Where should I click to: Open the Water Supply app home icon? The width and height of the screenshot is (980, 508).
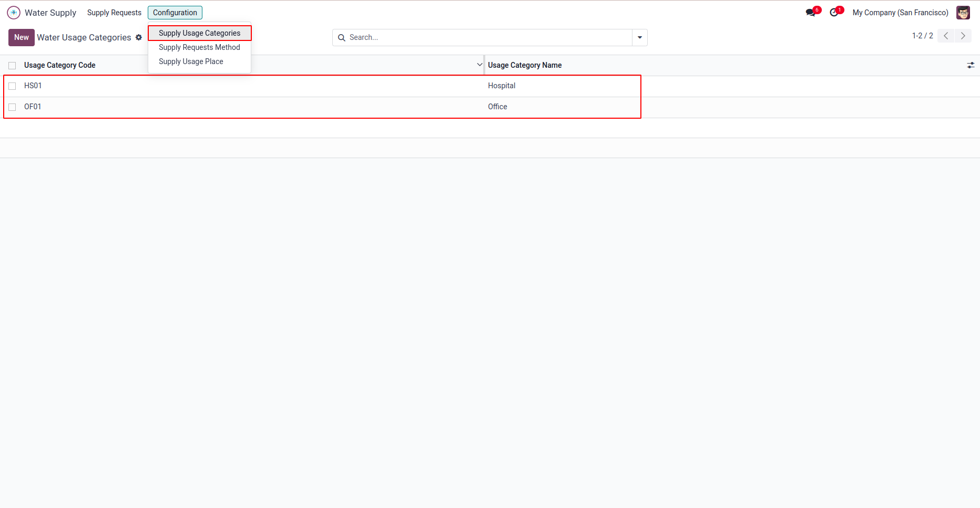pyautogui.click(x=14, y=13)
